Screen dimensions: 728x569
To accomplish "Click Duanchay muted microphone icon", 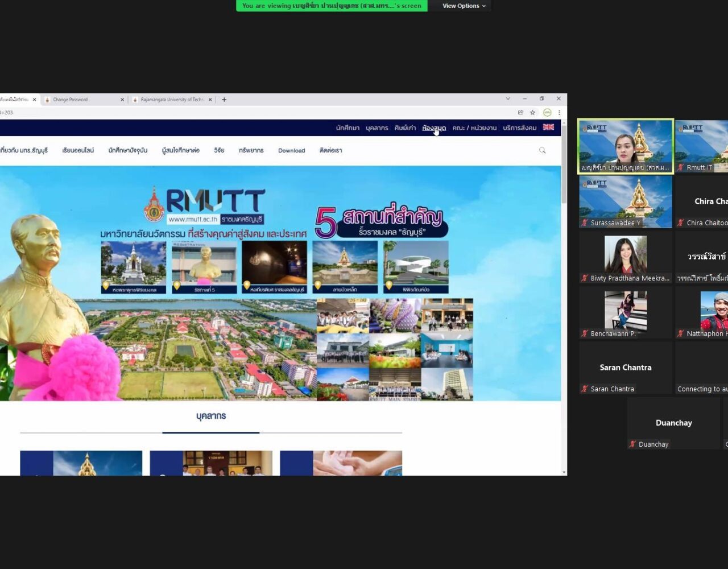I will click(x=632, y=444).
